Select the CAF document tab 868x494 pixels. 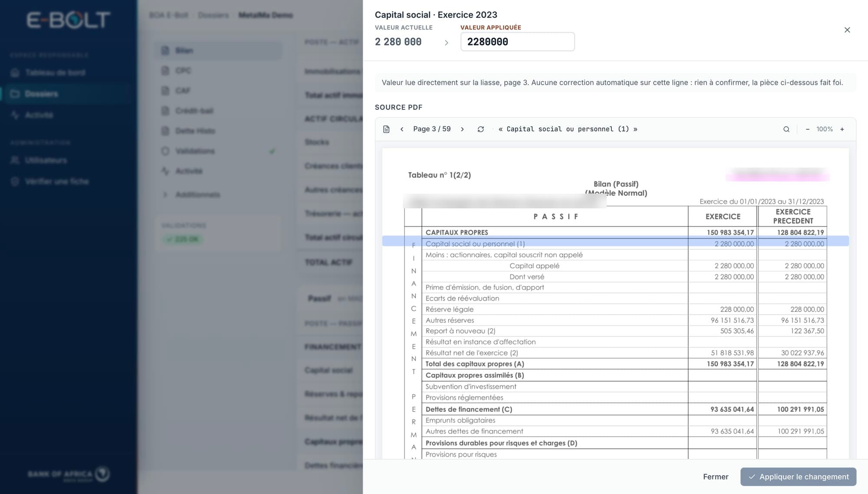(218, 91)
